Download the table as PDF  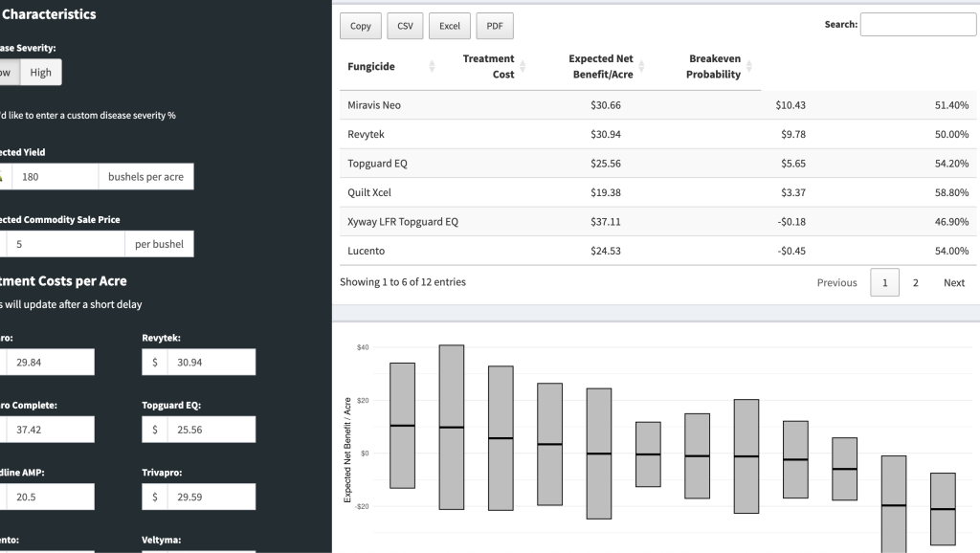click(495, 26)
